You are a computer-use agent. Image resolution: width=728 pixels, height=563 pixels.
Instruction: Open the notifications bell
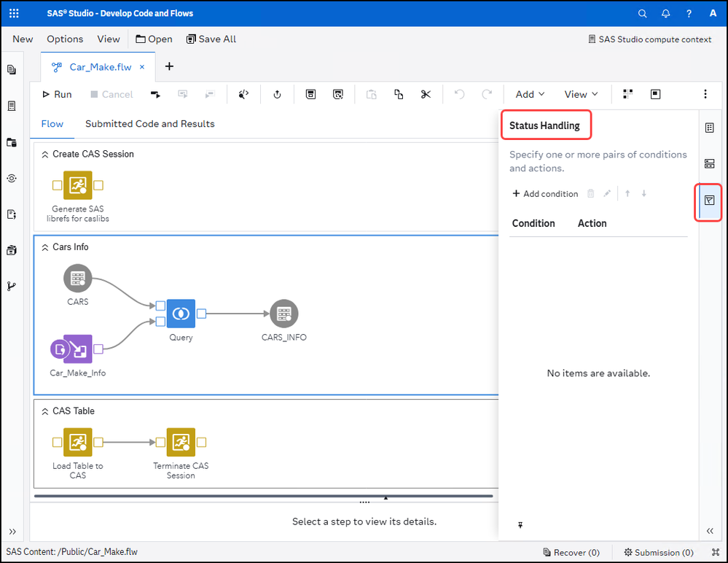[666, 13]
